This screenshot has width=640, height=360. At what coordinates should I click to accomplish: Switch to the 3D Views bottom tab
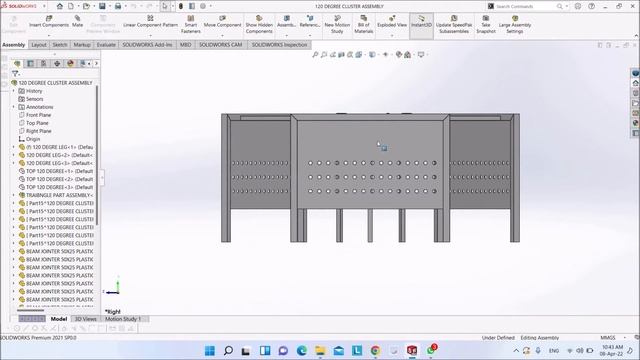click(x=85, y=319)
